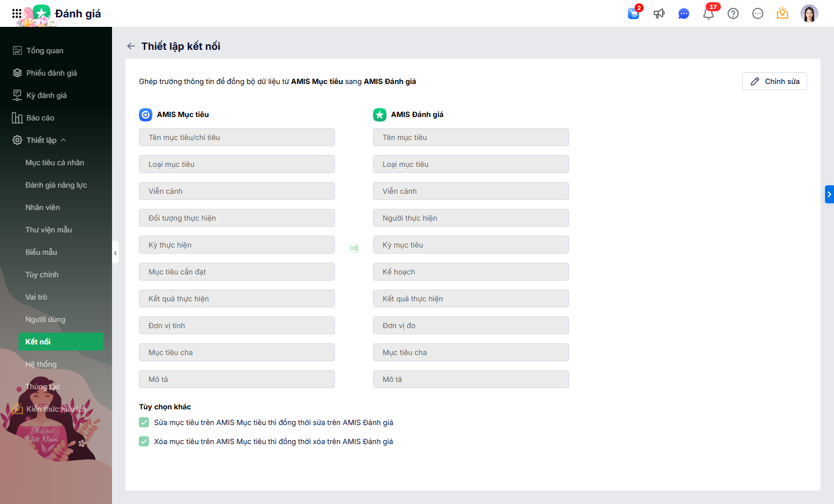834x504 pixels.
Task: Select Phiếu đánh giá menu item
Action: click(52, 73)
